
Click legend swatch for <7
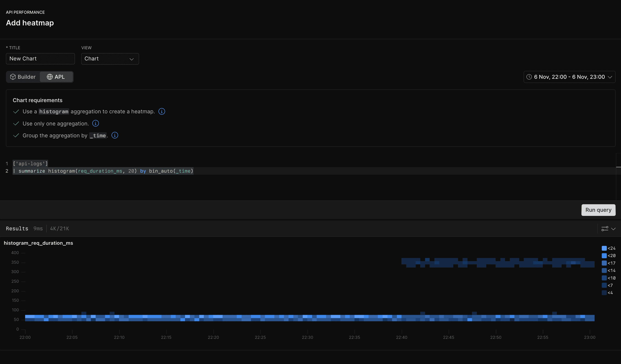click(604, 285)
